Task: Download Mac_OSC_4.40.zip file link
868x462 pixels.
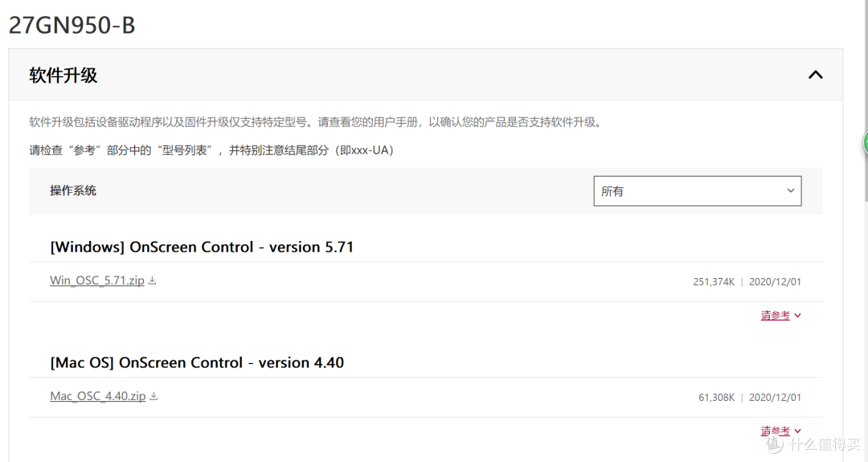Action: (98, 396)
